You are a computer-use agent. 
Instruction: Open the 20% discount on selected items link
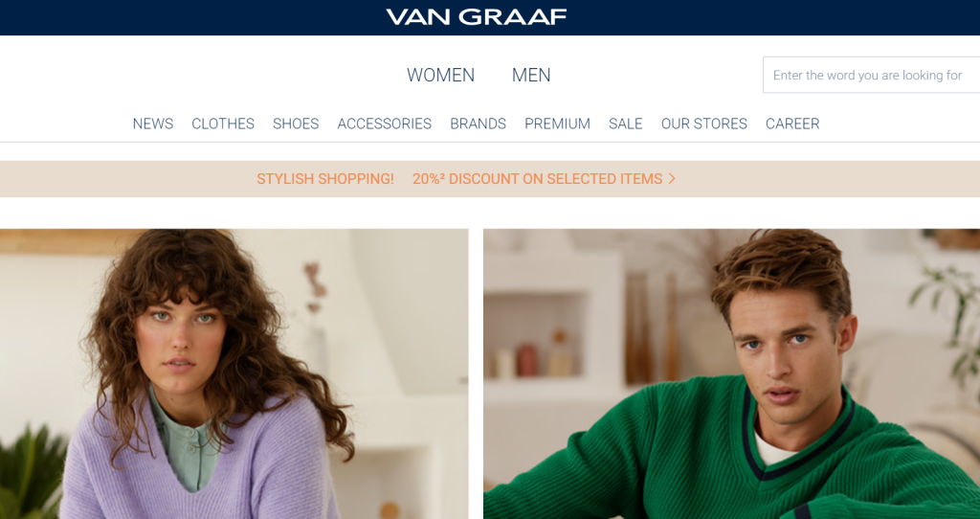pyautogui.click(x=538, y=179)
